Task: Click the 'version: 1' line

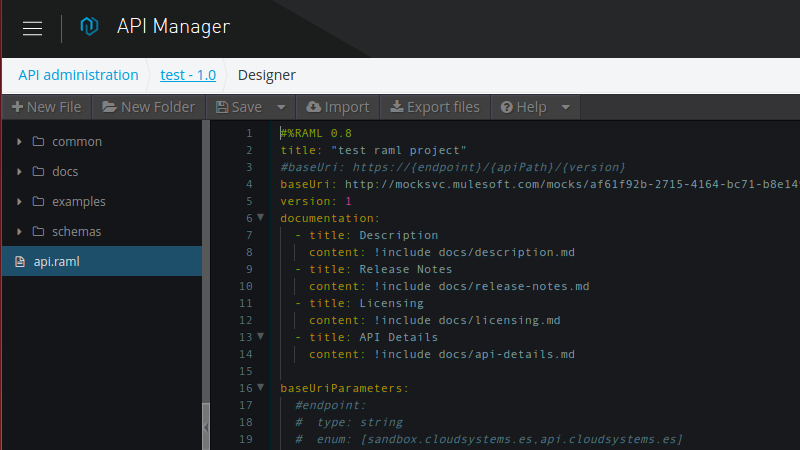Action: [x=316, y=201]
